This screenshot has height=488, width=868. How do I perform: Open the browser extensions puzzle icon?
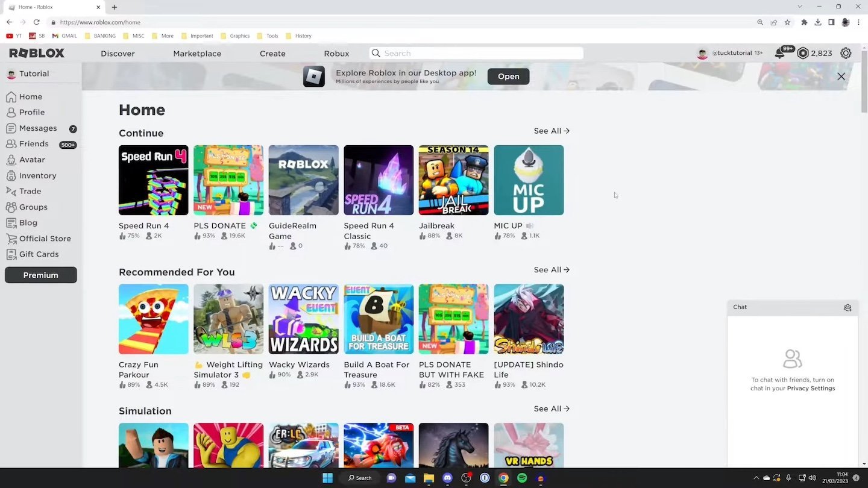point(804,22)
